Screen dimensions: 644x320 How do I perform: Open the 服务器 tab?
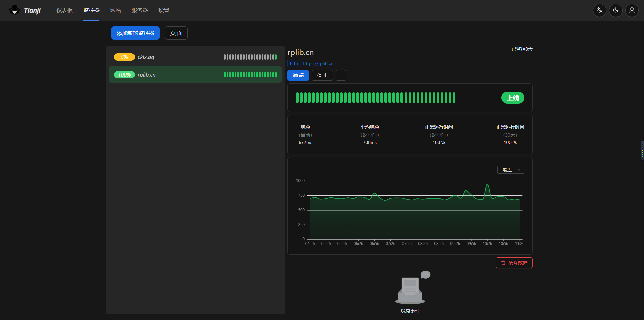click(x=140, y=10)
